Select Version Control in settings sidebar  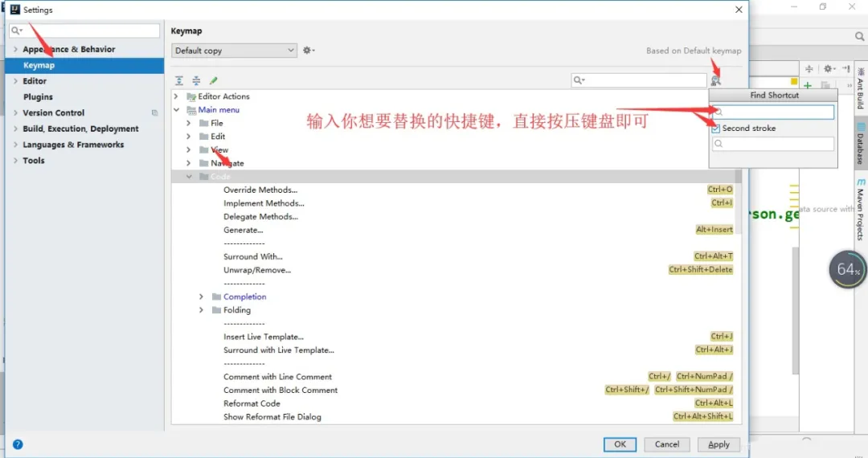point(53,113)
